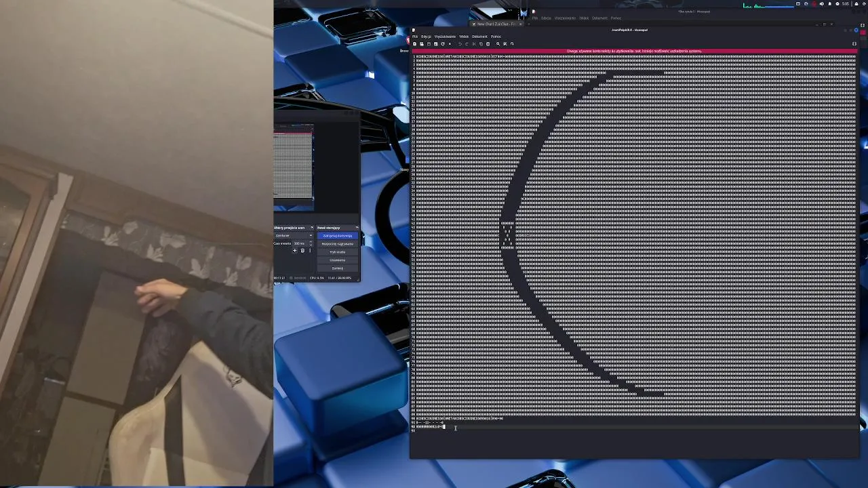The image size is (868, 488).
Task: Click the Go To line icon in toolbar
Action: point(512,44)
